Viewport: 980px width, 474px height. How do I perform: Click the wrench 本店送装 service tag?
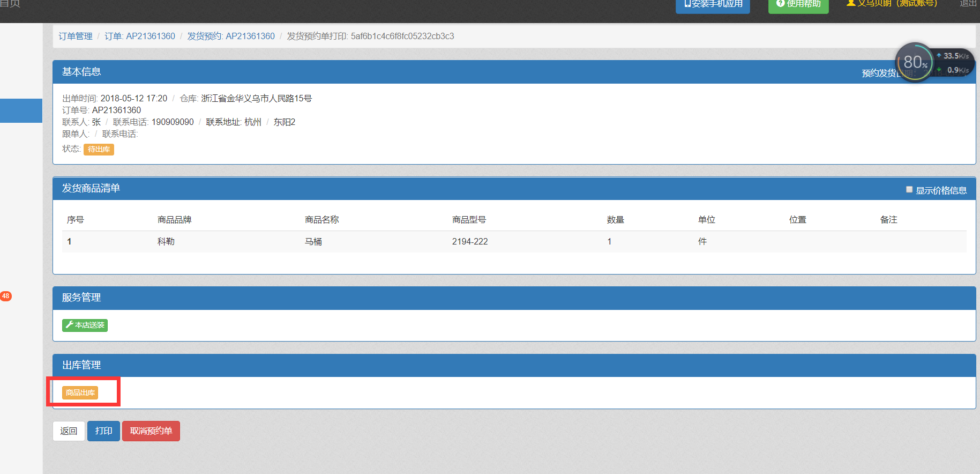85,325
